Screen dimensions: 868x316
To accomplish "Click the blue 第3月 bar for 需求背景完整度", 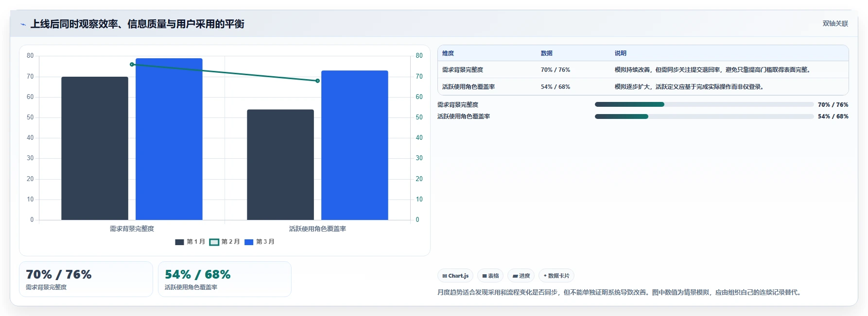I will pos(169,139).
